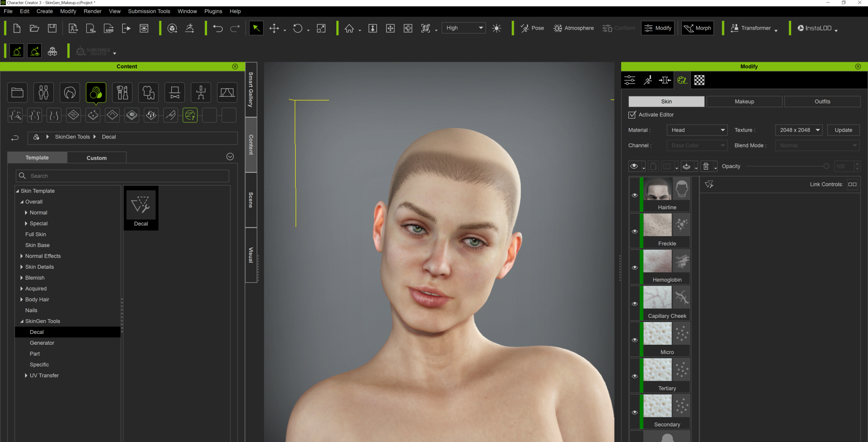
Task: Select the SkinGen content category icon
Action: [96, 92]
